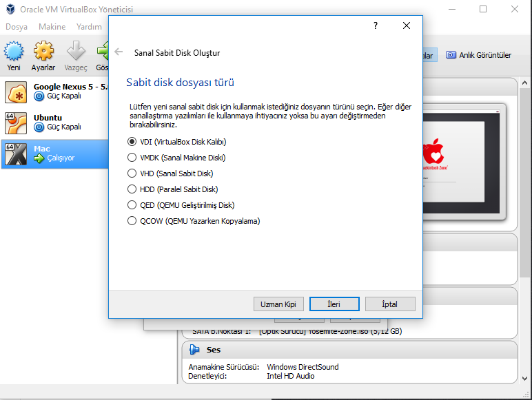Click the help question mark in dialog
This screenshot has width=532, height=400.
click(376, 25)
